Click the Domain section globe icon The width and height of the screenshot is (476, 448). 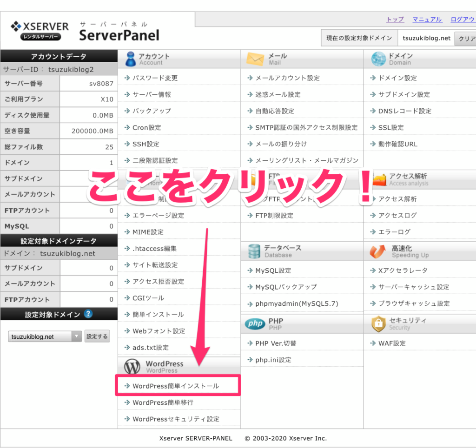click(x=378, y=59)
